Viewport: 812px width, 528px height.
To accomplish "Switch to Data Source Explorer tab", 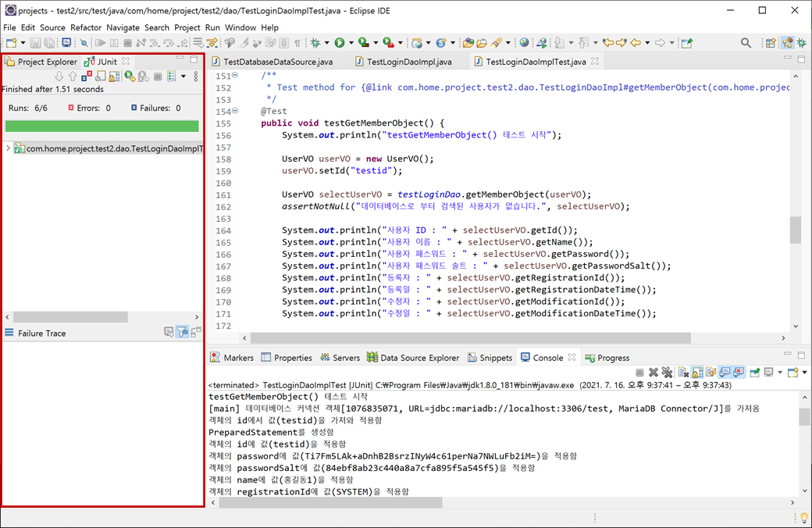I will click(413, 358).
